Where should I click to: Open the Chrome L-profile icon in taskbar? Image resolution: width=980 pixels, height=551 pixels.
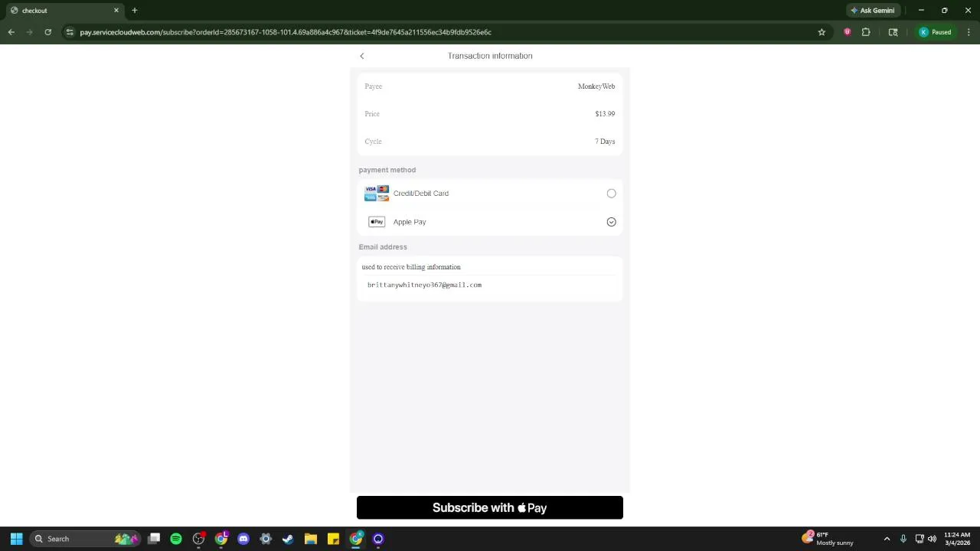221,539
